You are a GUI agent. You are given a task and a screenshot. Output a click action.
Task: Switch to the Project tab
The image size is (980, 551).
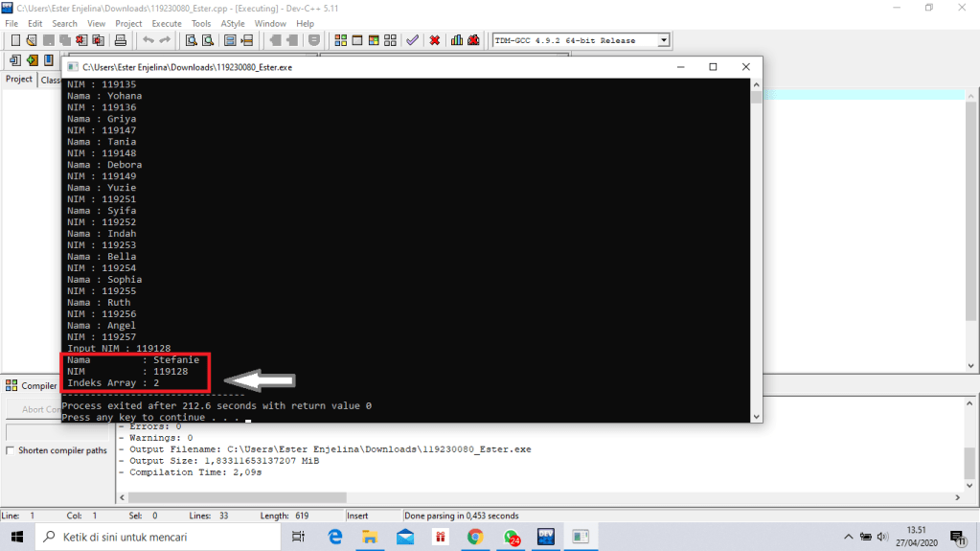[19, 80]
